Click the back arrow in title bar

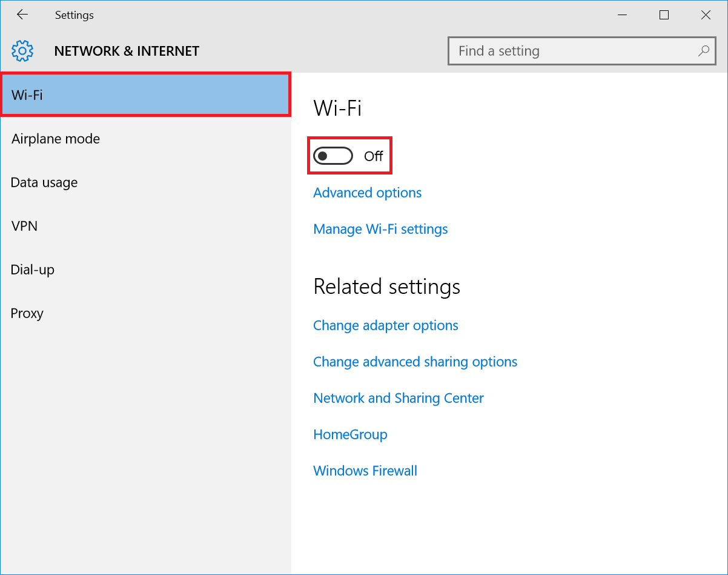coord(22,15)
